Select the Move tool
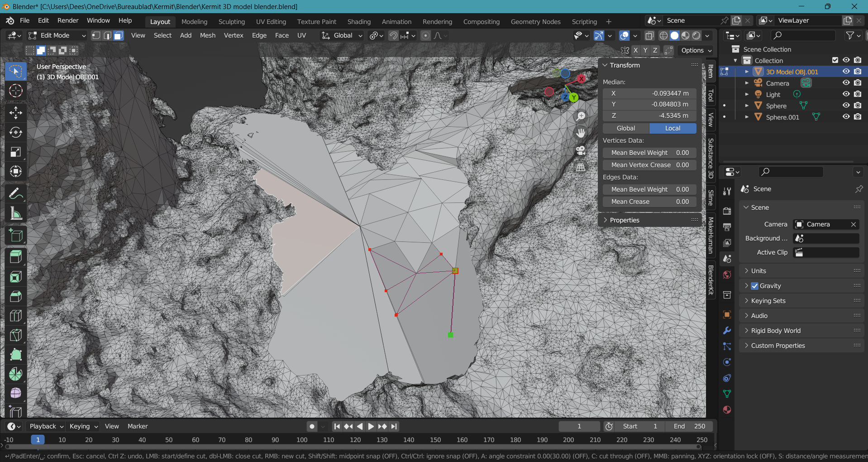Viewport: 868px width, 462px height. pos(16,113)
